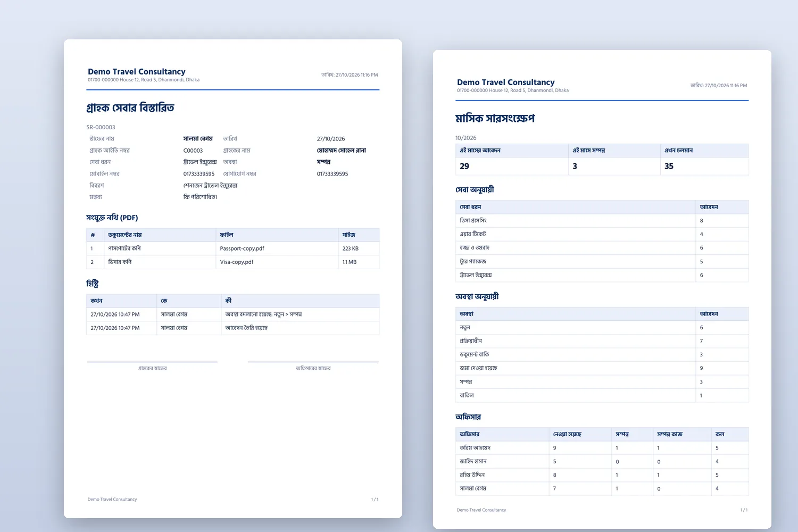Image resolution: width=798 pixels, height=532 pixels.
Task: Select the Passport-copy.pdf file name
Action: [x=242, y=248]
